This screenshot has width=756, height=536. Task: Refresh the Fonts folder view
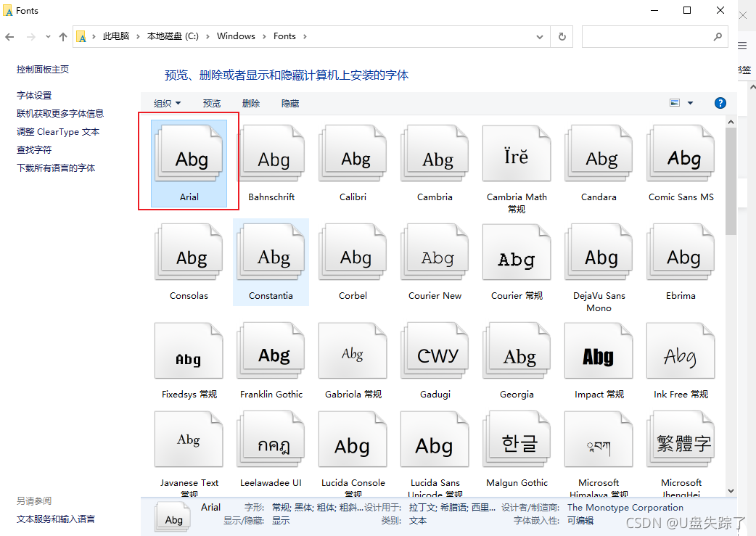tap(562, 37)
